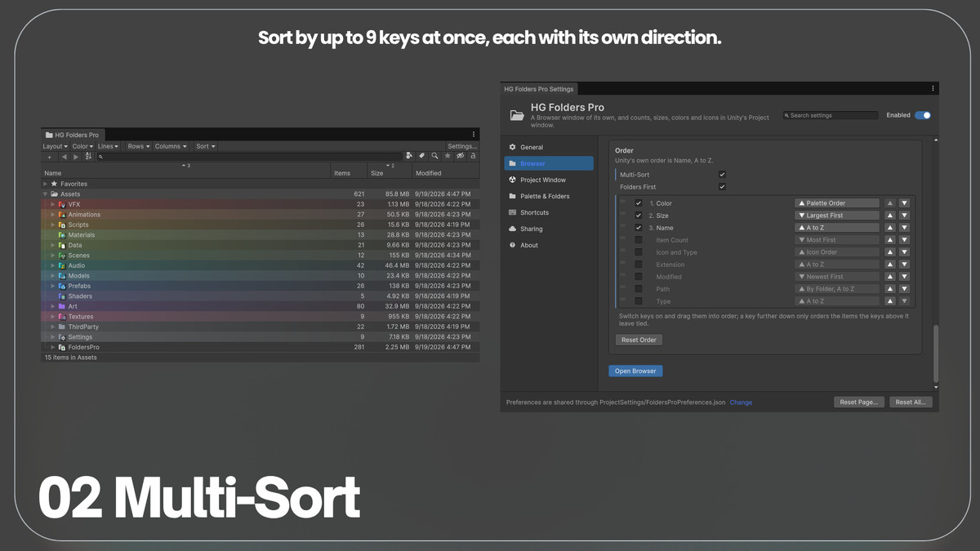Open the Shortcuts settings tab
Screen dimensions: 980x551
(549, 212)
